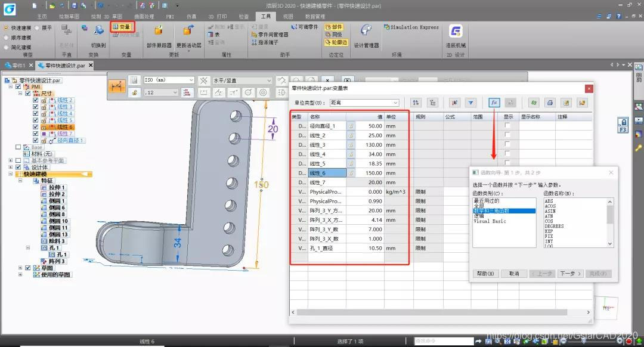Open the 设计管理器 design manager

point(366,31)
